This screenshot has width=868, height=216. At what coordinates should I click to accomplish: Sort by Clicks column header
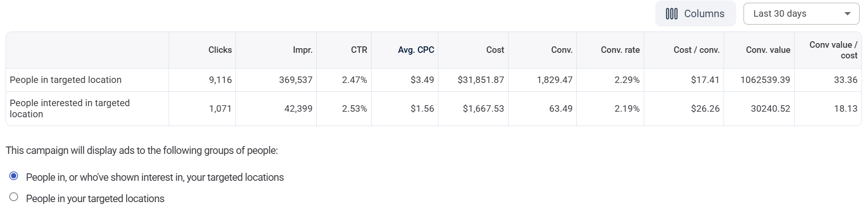tap(220, 50)
